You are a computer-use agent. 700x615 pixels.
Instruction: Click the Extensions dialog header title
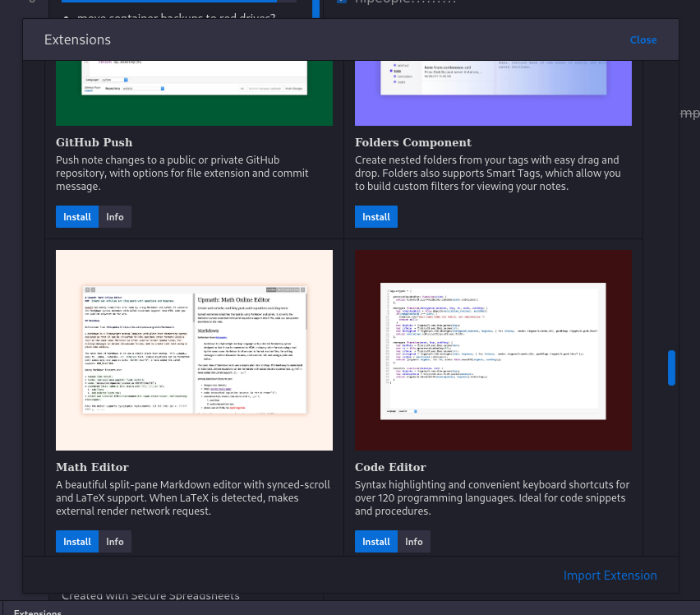coord(77,39)
